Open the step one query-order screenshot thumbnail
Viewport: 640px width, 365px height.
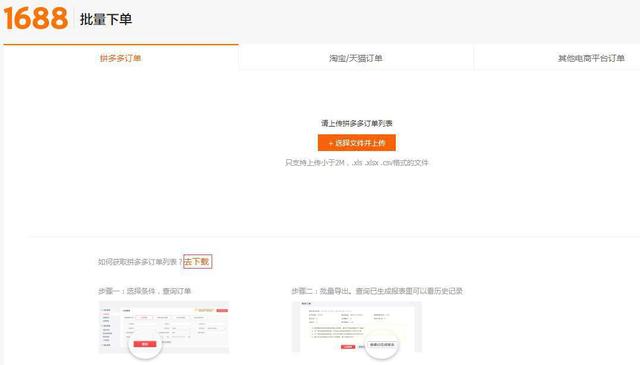(164, 327)
